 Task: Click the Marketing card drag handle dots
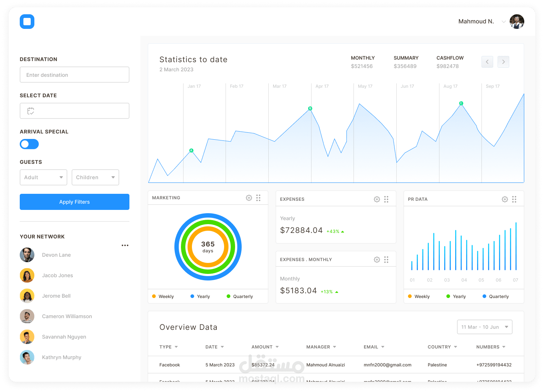258,198
